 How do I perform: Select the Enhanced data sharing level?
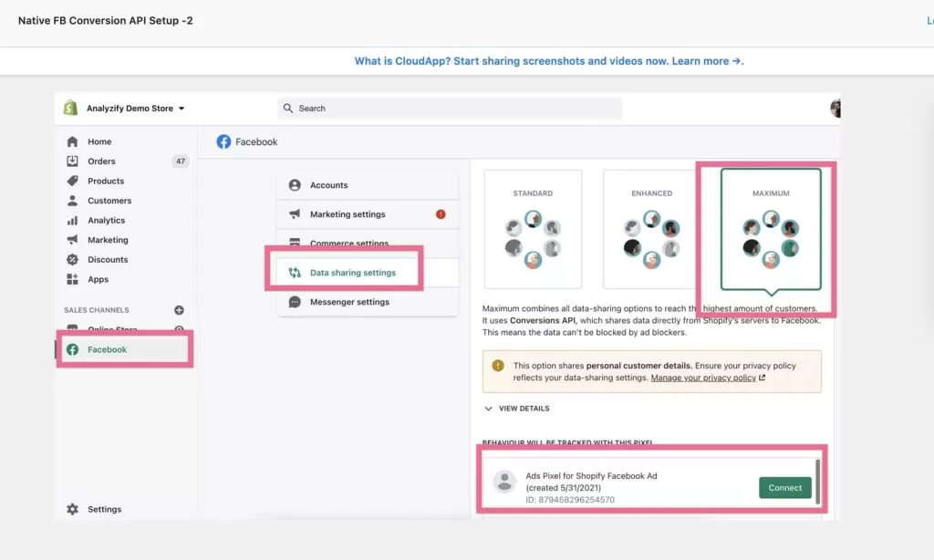651,229
